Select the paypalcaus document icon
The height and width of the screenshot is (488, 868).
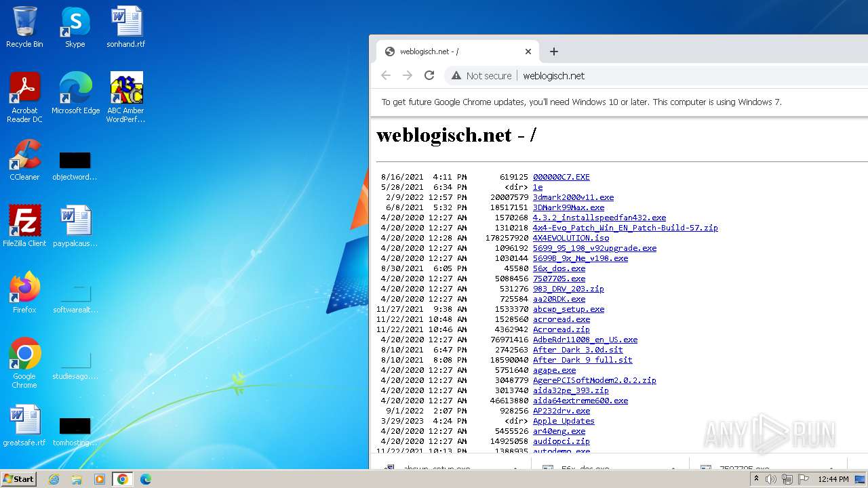point(75,226)
